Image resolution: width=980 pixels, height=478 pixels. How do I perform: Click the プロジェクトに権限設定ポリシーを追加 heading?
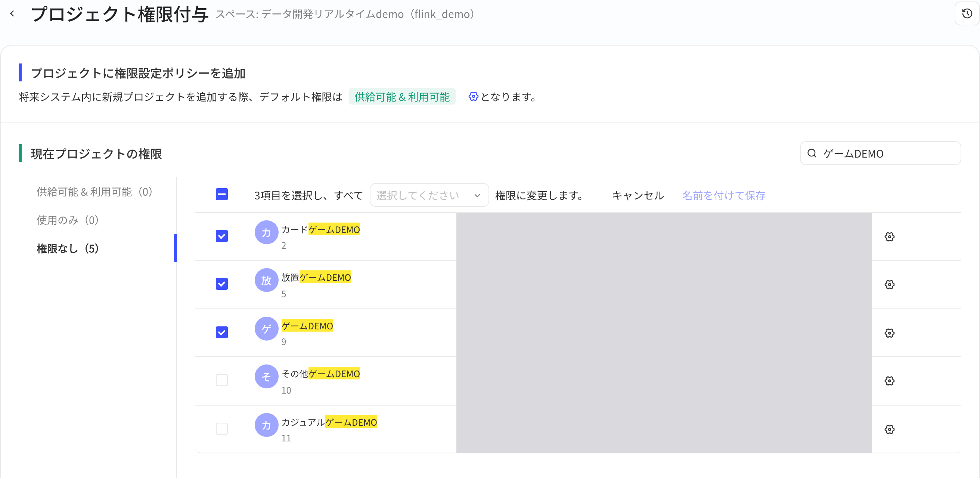point(138,73)
